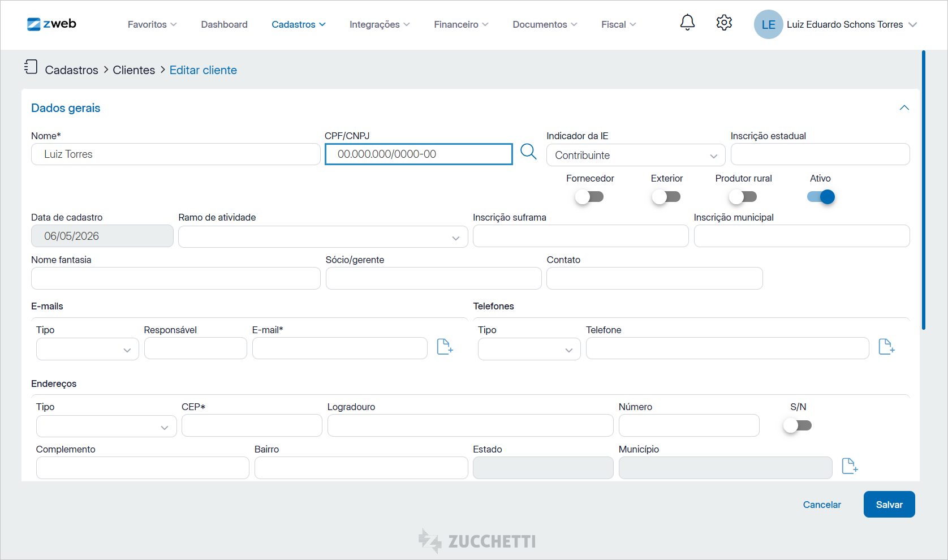Open settings gear icon
The image size is (948, 560).
click(724, 23)
